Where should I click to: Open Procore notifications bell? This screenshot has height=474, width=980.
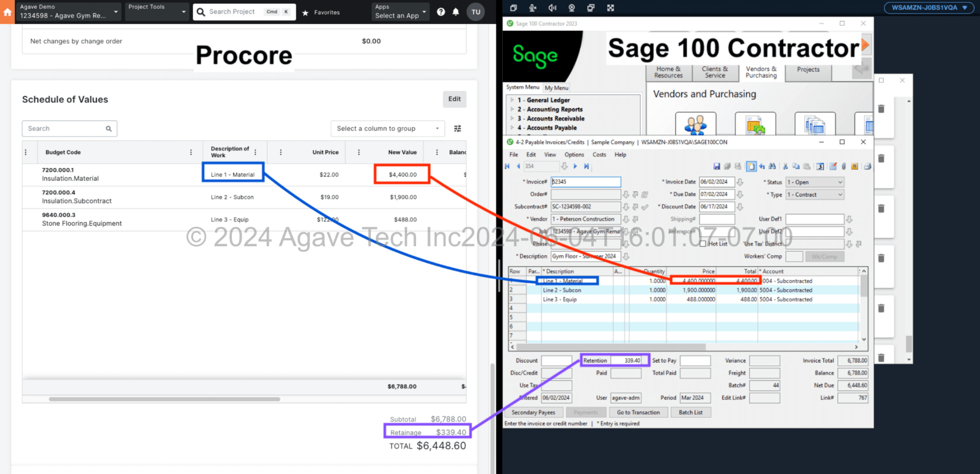click(456, 12)
